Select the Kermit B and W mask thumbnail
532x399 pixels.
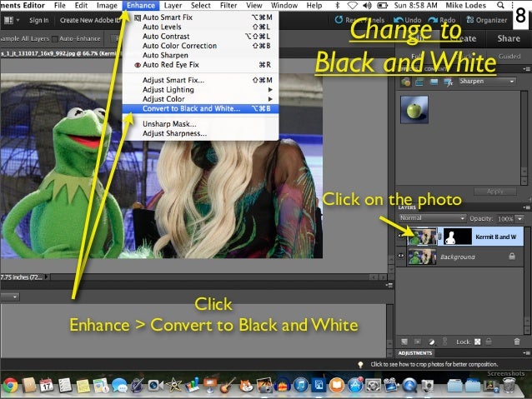[458, 237]
